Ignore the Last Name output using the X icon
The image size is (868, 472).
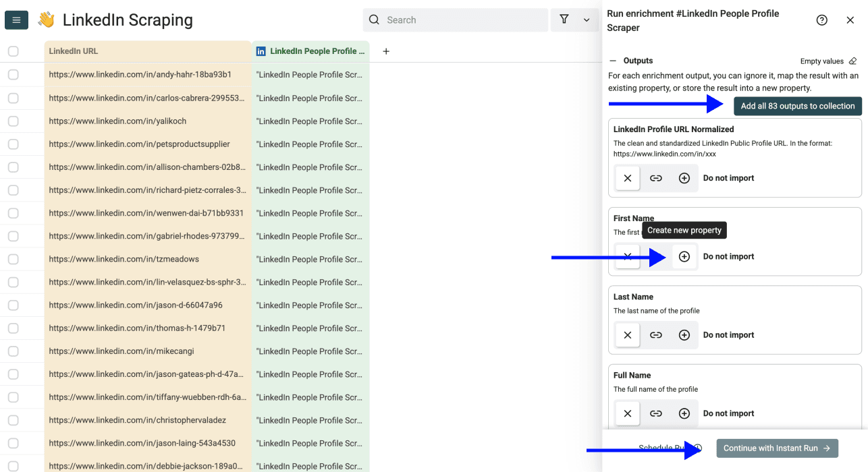pos(627,334)
